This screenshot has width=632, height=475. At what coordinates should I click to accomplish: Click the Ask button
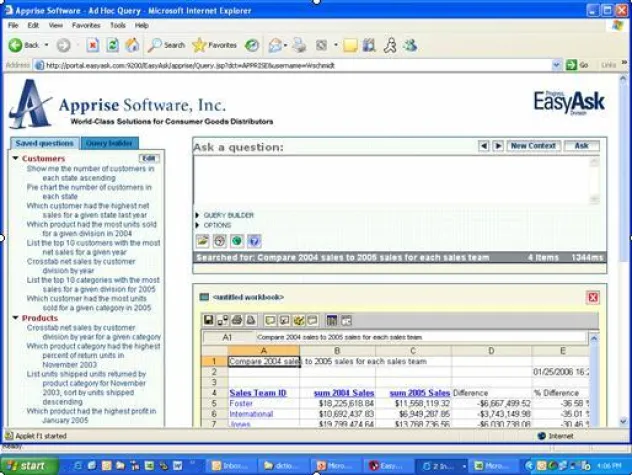[580, 146]
